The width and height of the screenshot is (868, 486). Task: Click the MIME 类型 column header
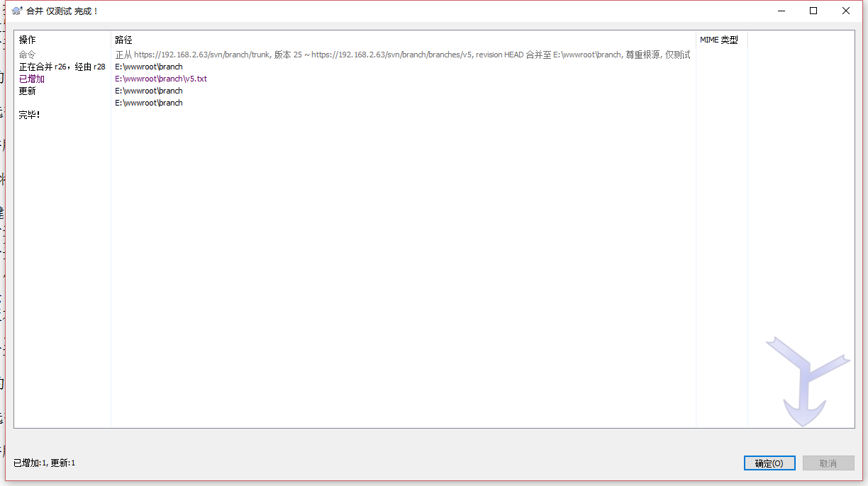click(719, 40)
